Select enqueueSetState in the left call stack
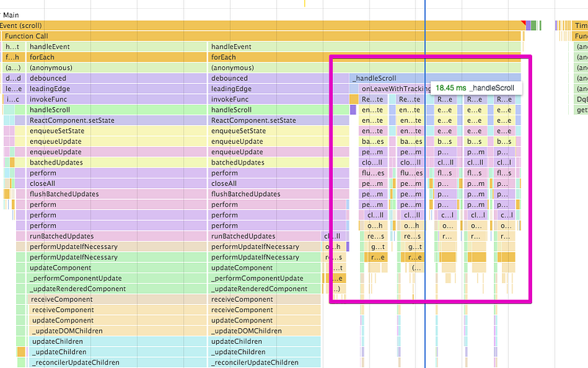This screenshot has width=588, height=368. pyautogui.click(x=116, y=131)
